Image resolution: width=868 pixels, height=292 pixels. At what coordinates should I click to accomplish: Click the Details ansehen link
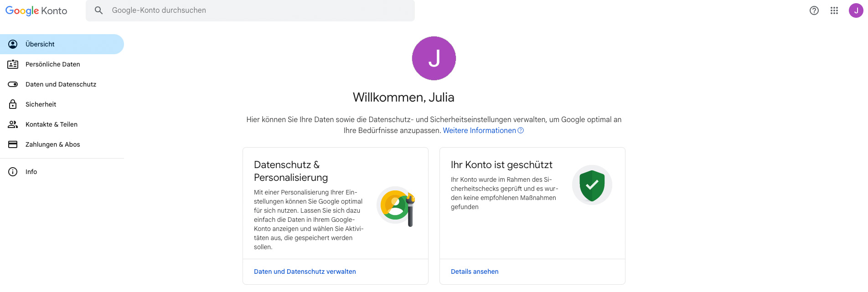(475, 272)
